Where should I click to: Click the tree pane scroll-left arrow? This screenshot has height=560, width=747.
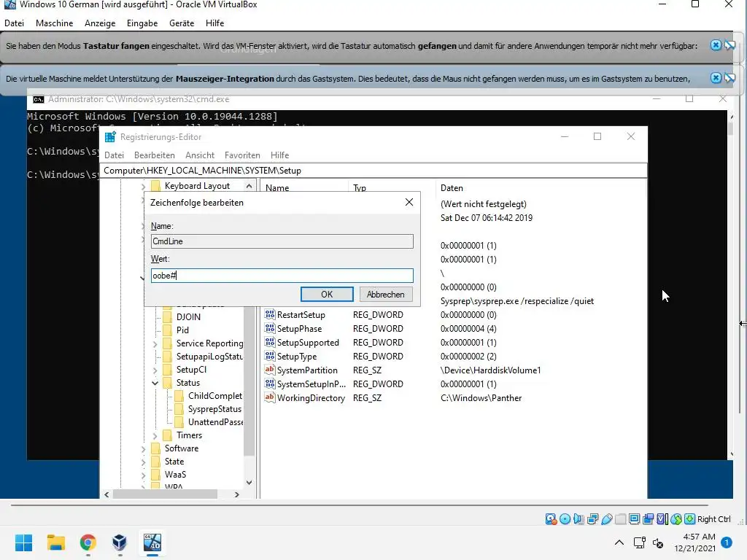(x=107, y=495)
